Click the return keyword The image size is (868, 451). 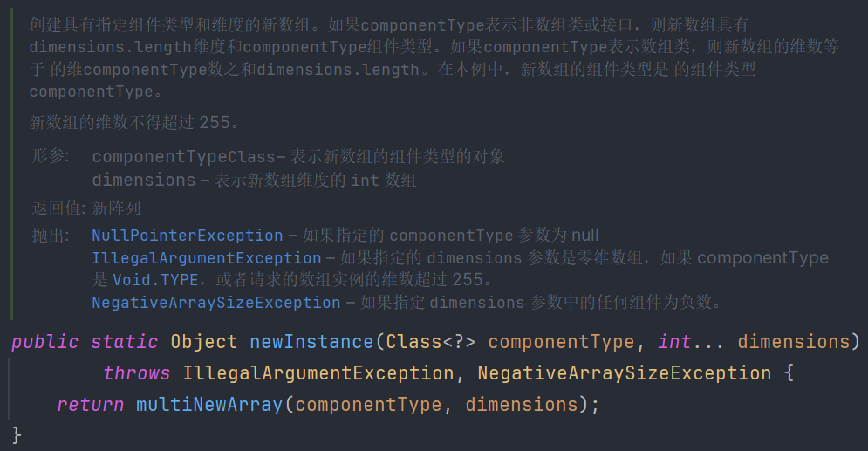(x=91, y=405)
